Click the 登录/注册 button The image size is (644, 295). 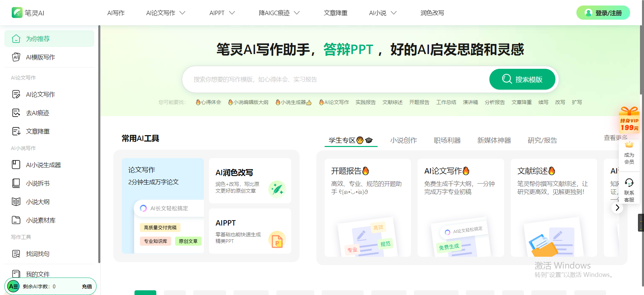(x=603, y=13)
